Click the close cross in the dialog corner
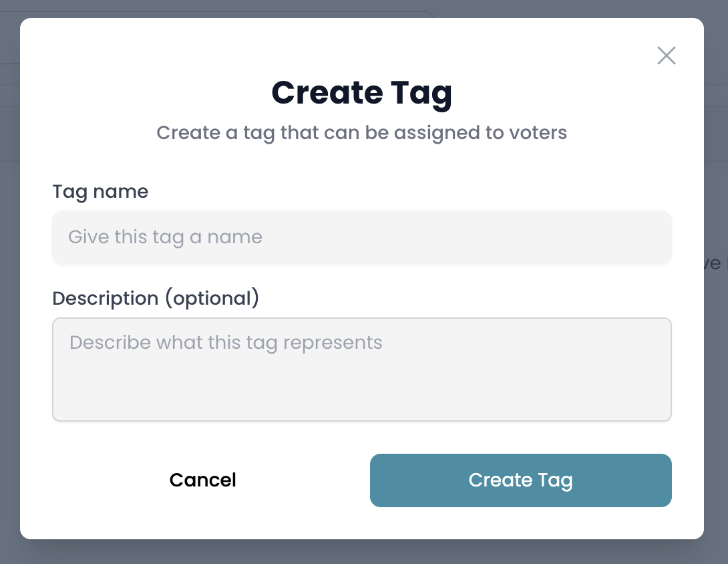728x564 pixels. point(667,55)
